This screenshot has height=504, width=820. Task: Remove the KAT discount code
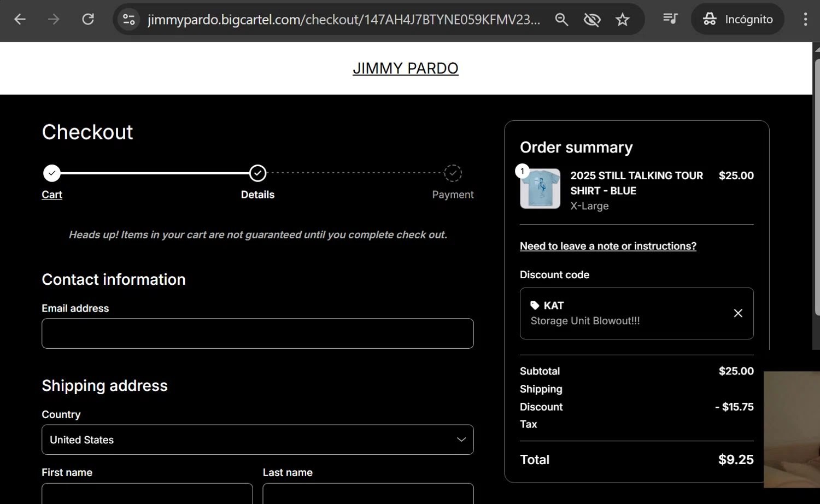[x=738, y=313]
